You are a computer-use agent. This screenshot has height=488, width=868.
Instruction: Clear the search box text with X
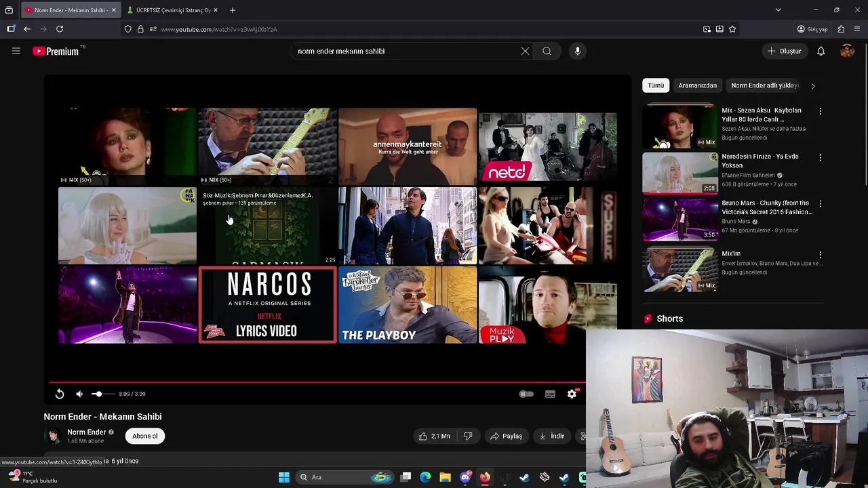pyautogui.click(x=525, y=51)
